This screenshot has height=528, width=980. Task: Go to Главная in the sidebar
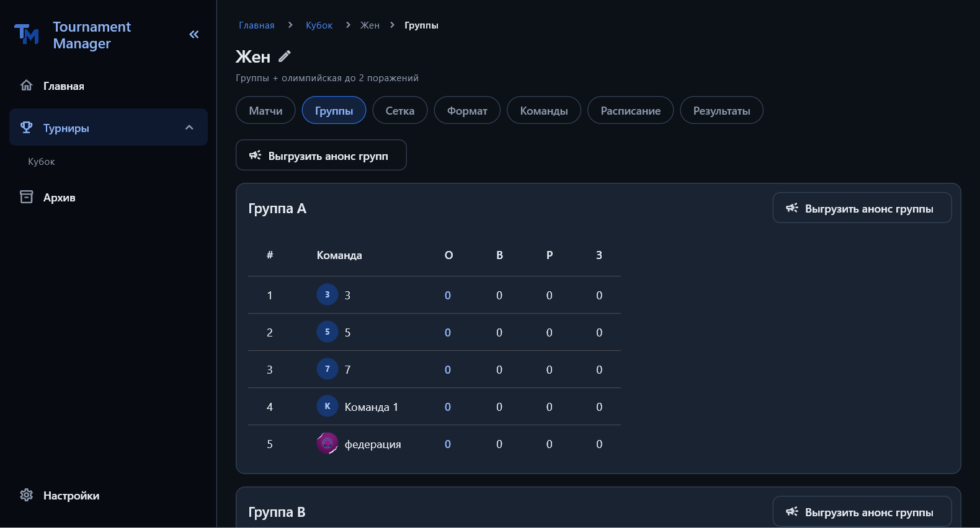pos(109,86)
